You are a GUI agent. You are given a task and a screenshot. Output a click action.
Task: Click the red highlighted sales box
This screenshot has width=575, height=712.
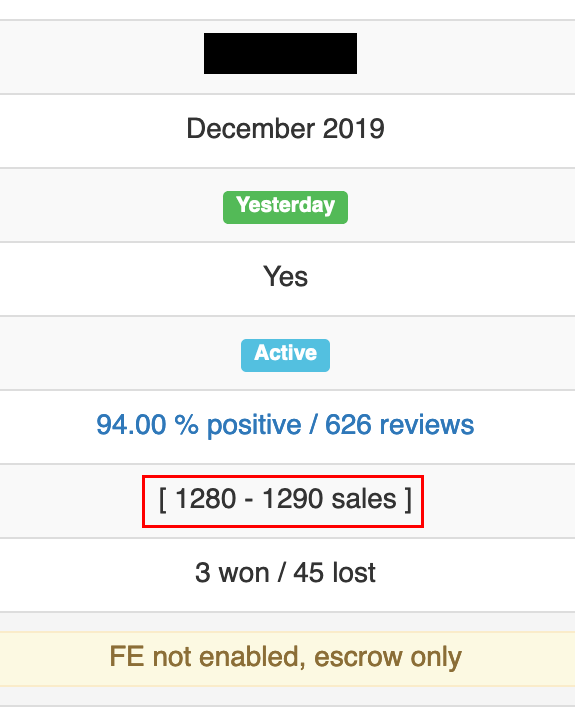[x=283, y=501]
